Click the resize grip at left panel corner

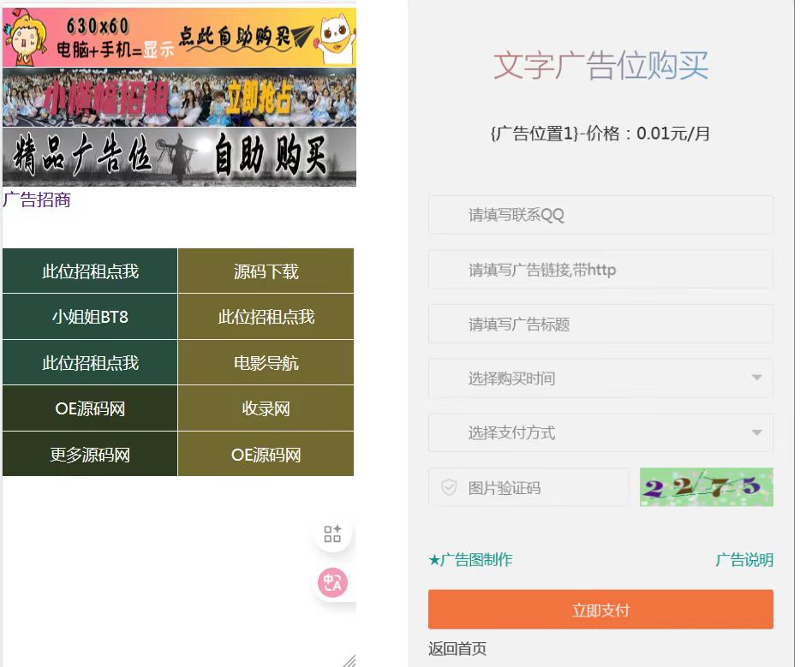click(349, 661)
